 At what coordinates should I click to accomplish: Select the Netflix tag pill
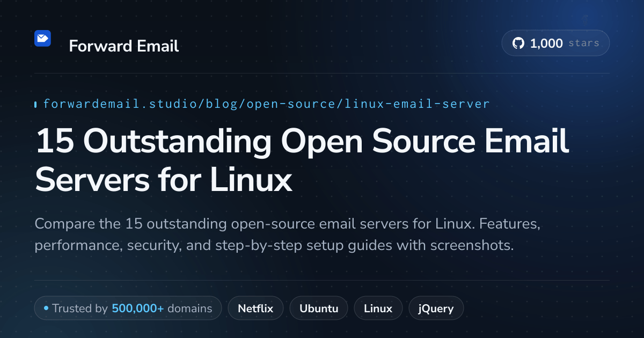point(255,308)
